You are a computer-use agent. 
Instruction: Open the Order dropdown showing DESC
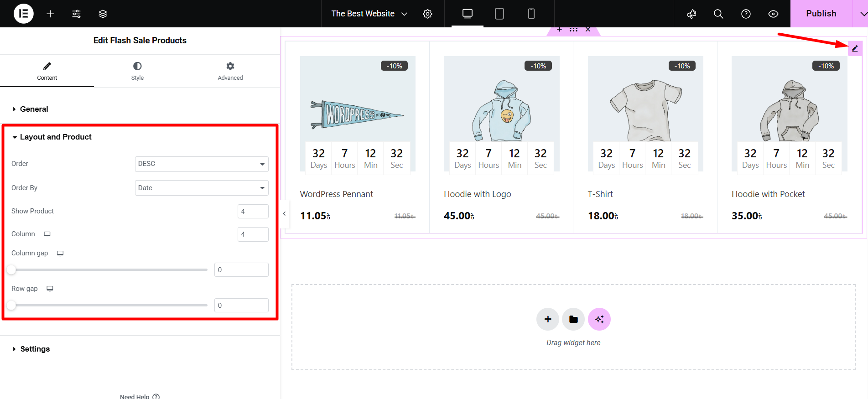201,164
